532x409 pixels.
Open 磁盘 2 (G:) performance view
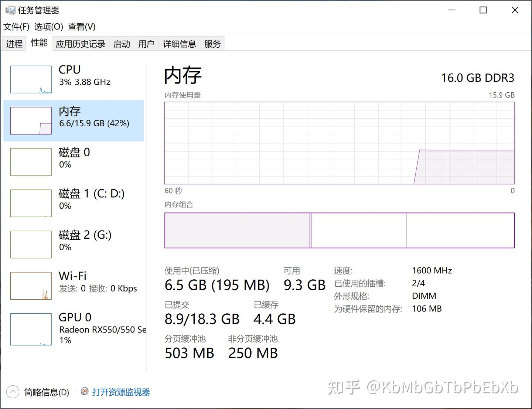coord(74,245)
